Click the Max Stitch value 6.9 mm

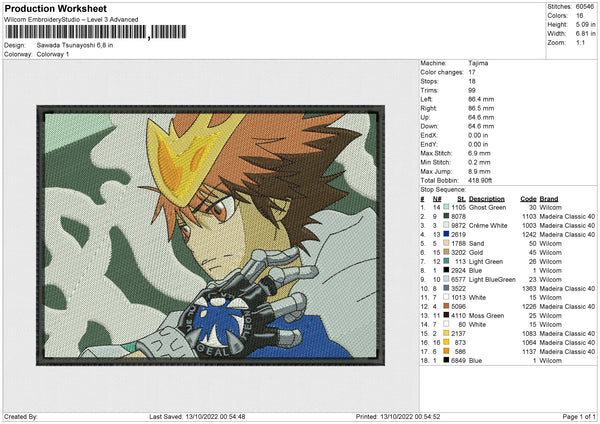pos(479,153)
